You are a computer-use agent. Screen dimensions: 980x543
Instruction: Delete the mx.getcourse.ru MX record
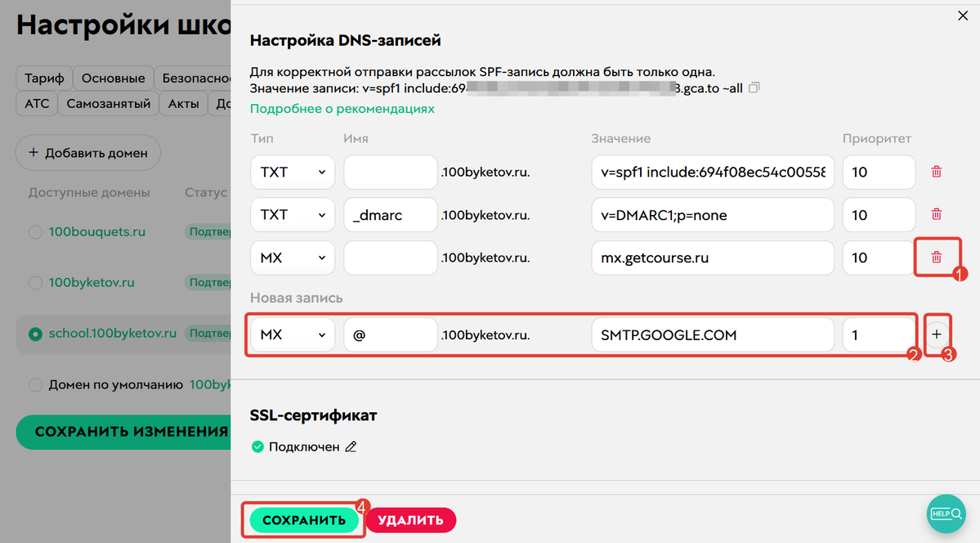point(936,257)
